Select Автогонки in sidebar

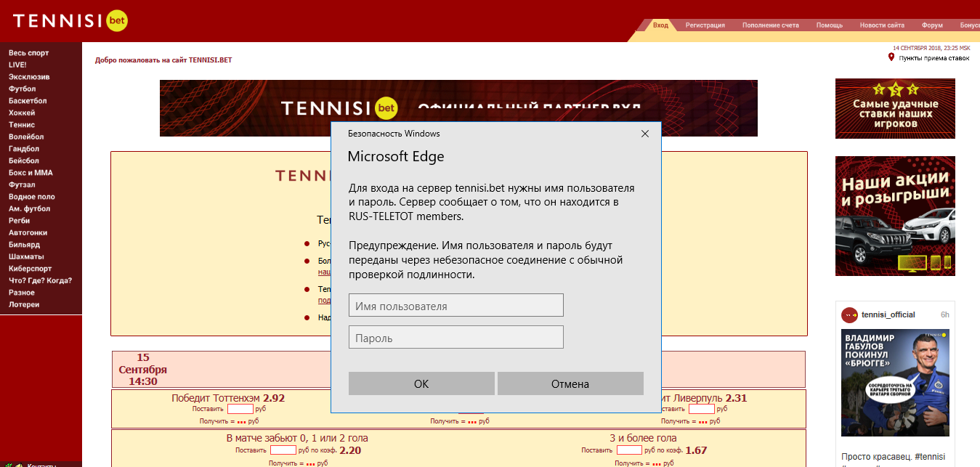point(28,232)
